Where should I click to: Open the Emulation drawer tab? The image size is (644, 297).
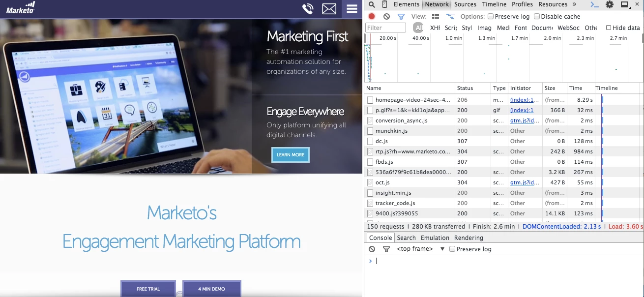(435, 238)
